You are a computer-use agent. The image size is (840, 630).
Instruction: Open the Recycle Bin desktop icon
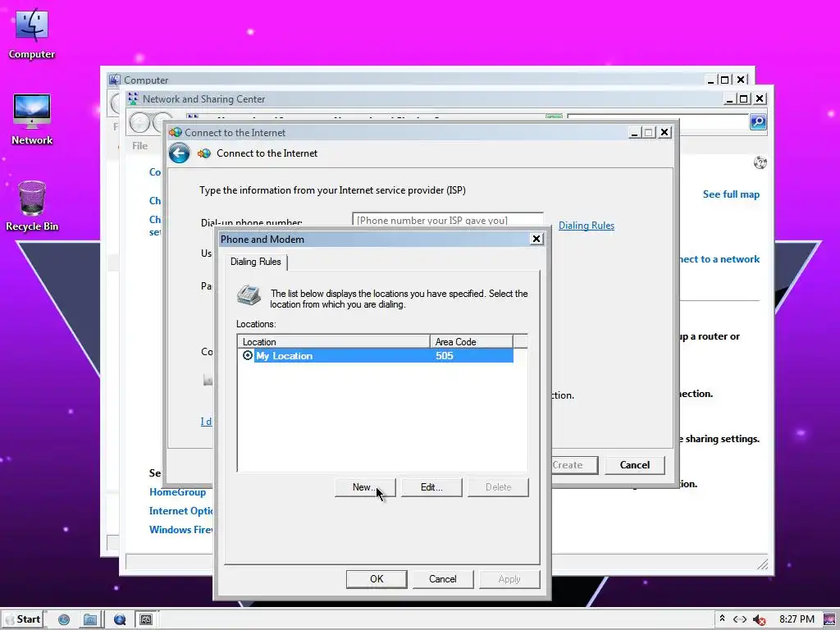point(32,206)
